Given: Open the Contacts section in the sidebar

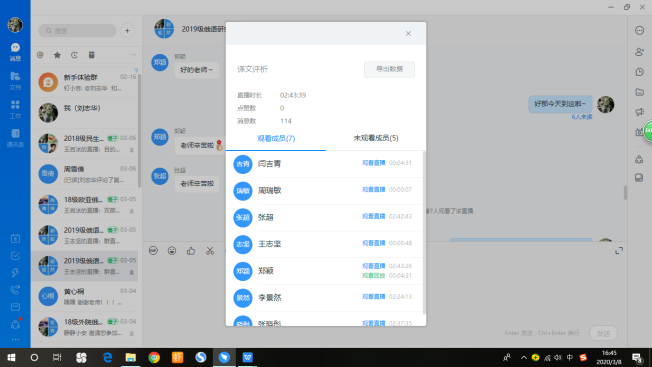Looking at the screenshot, I should [15, 138].
